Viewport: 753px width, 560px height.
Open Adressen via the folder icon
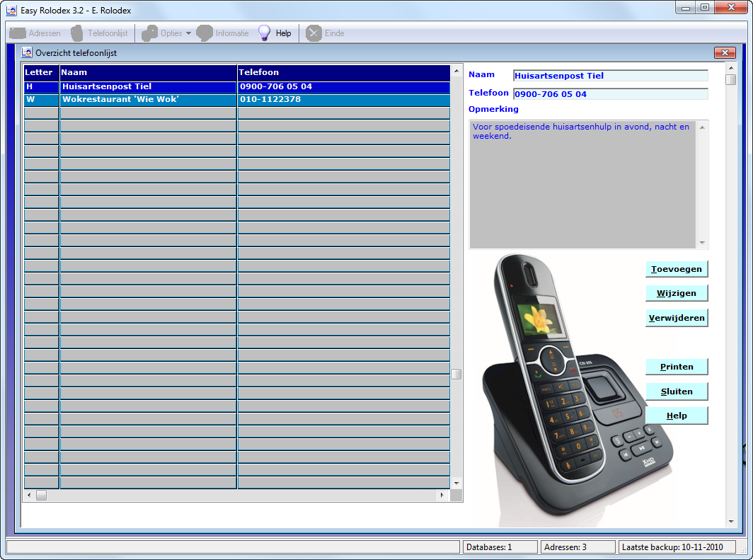point(16,33)
